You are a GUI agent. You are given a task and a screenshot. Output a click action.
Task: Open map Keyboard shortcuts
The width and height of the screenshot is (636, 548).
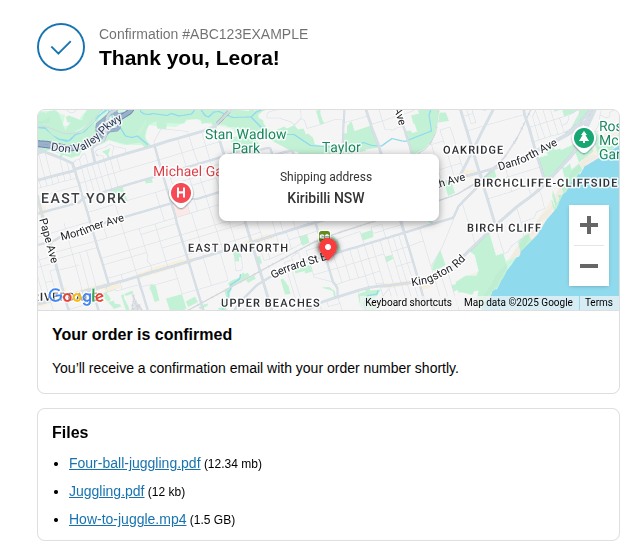(x=408, y=302)
